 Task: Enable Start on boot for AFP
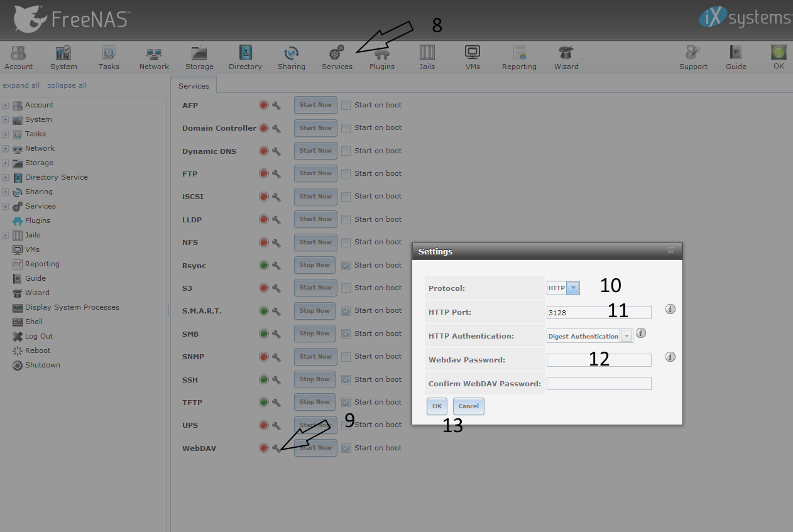pos(346,106)
